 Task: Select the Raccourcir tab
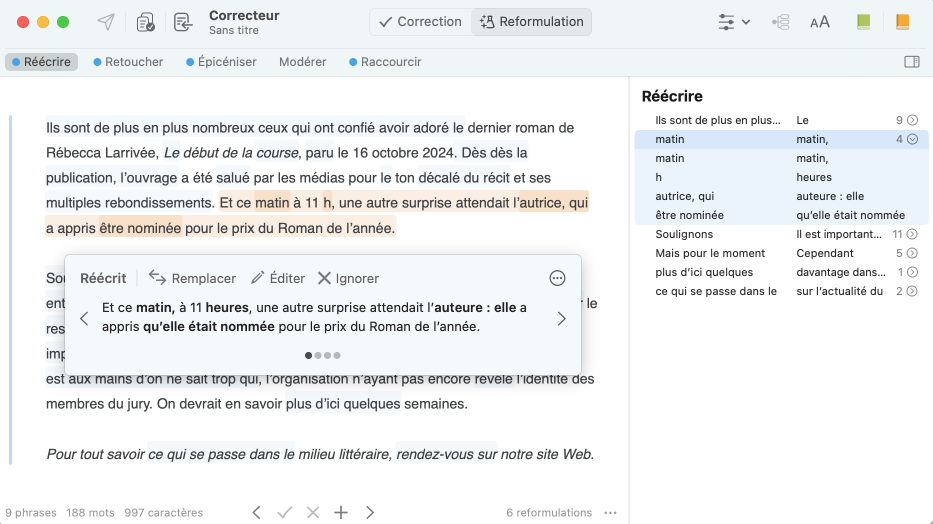384,62
